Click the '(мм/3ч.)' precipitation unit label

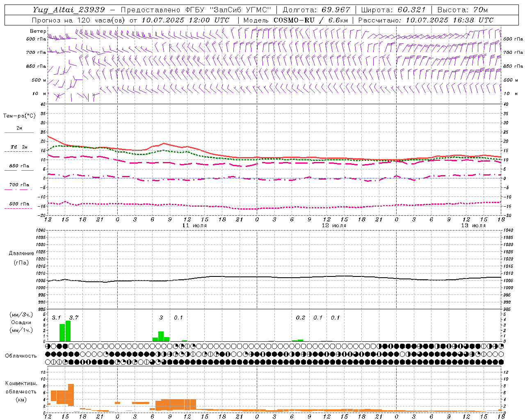coord(21,315)
